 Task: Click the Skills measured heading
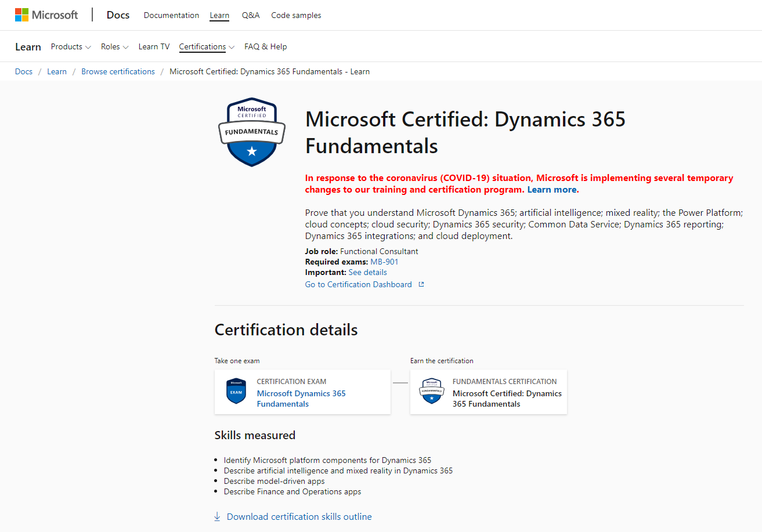[255, 435]
